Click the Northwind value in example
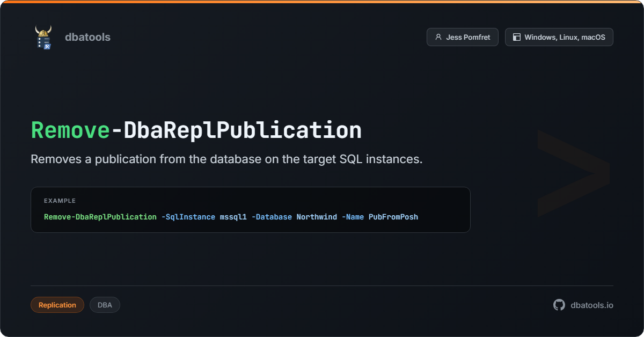The height and width of the screenshot is (337, 644). [317, 217]
